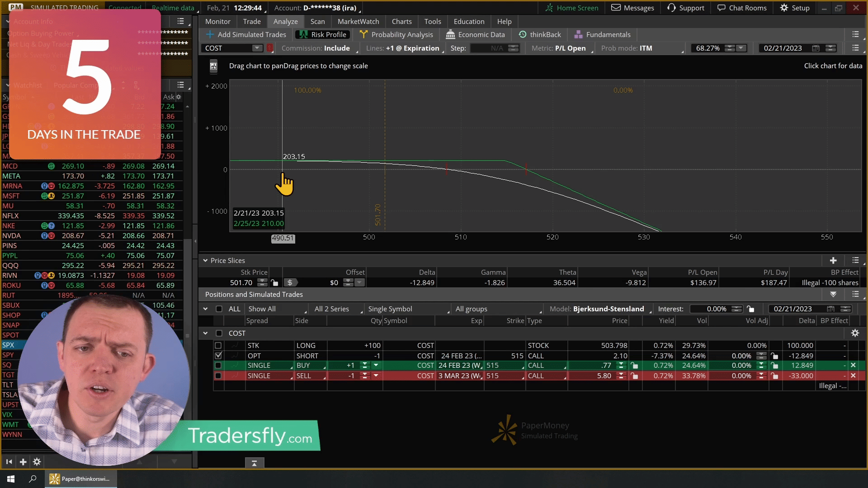The width and height of the screenshot is (868, 488).
Task: Remove the SINGLE SELL simulated trade
Action: [853, 375]
